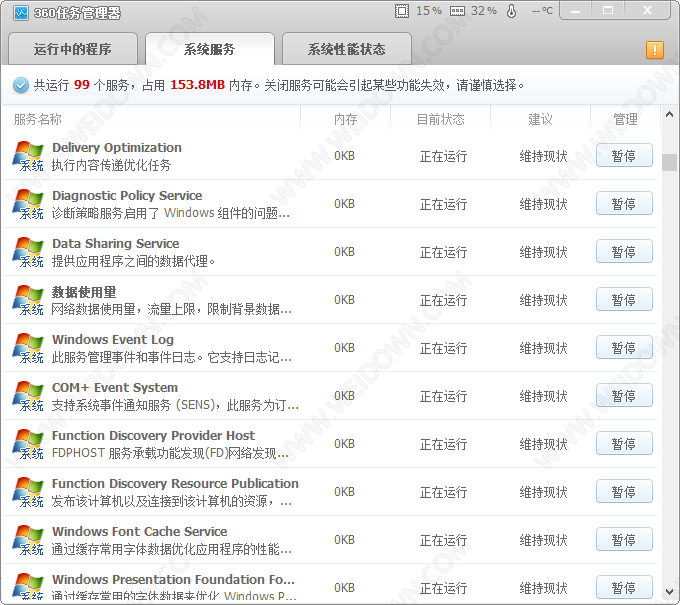The height and width of the screenshot is (605, 680).
Task: Select the COM+ Event System name
Action: 115,388
